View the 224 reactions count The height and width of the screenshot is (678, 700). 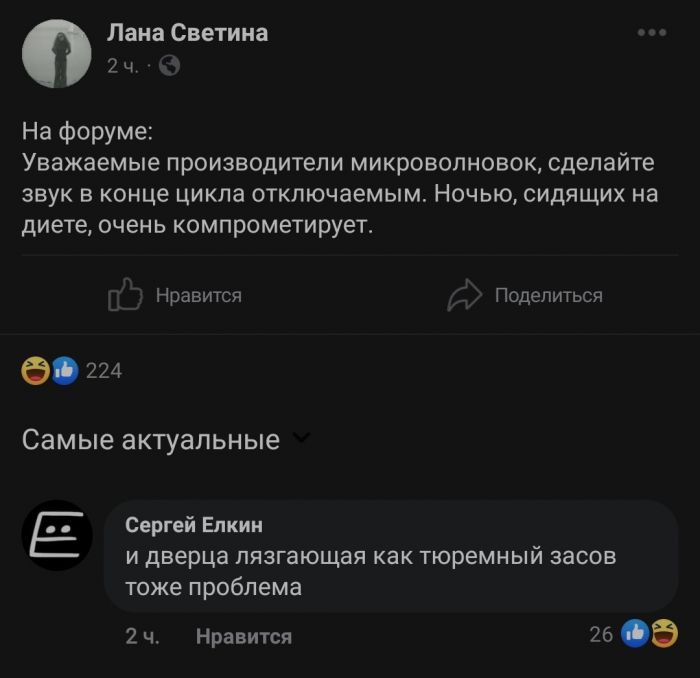pos(104,371)
